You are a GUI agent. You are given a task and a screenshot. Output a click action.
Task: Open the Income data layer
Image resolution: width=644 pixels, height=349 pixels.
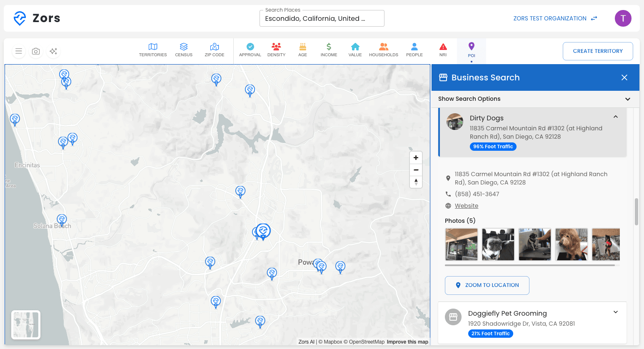329,50
